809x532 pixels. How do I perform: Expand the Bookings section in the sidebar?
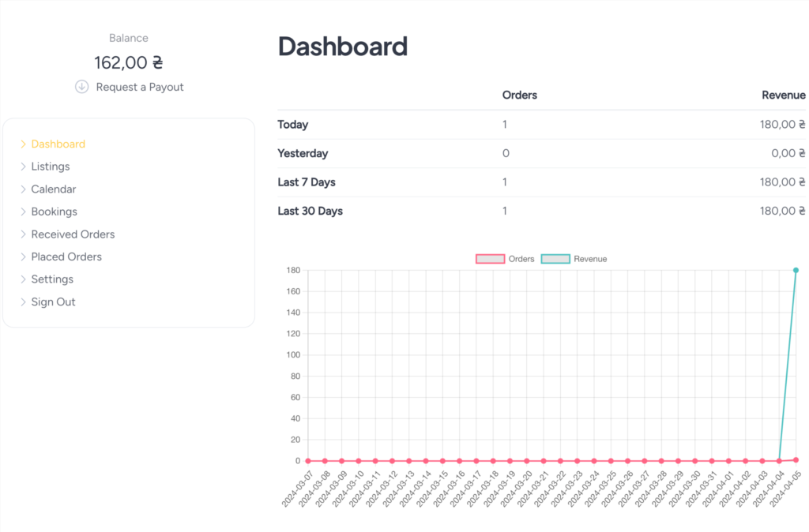click(x=54, y=212)
